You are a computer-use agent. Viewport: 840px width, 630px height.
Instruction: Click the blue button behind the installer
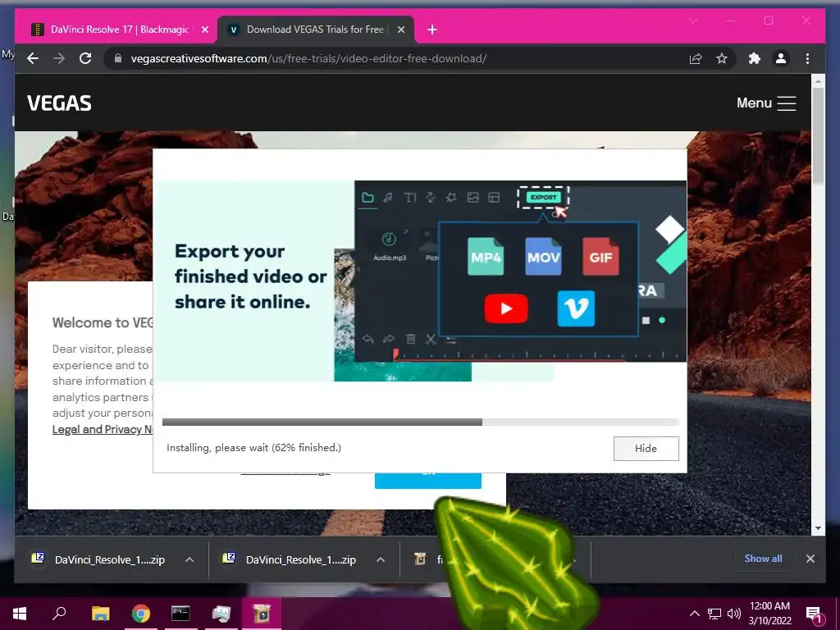click(427, 481)
